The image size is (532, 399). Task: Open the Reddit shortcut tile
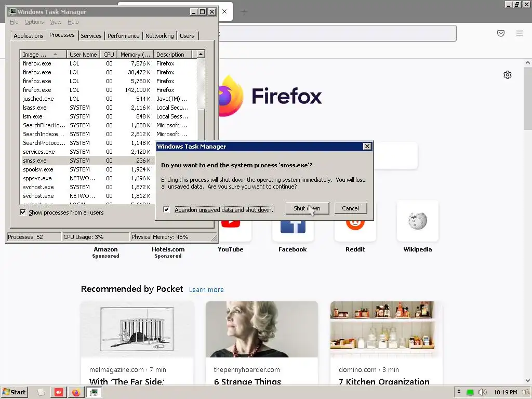pos(355,231)
